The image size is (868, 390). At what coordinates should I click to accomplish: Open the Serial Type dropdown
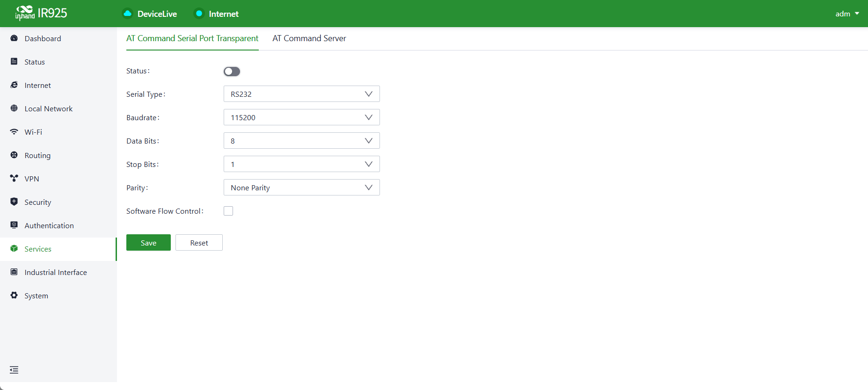[302, 94]
